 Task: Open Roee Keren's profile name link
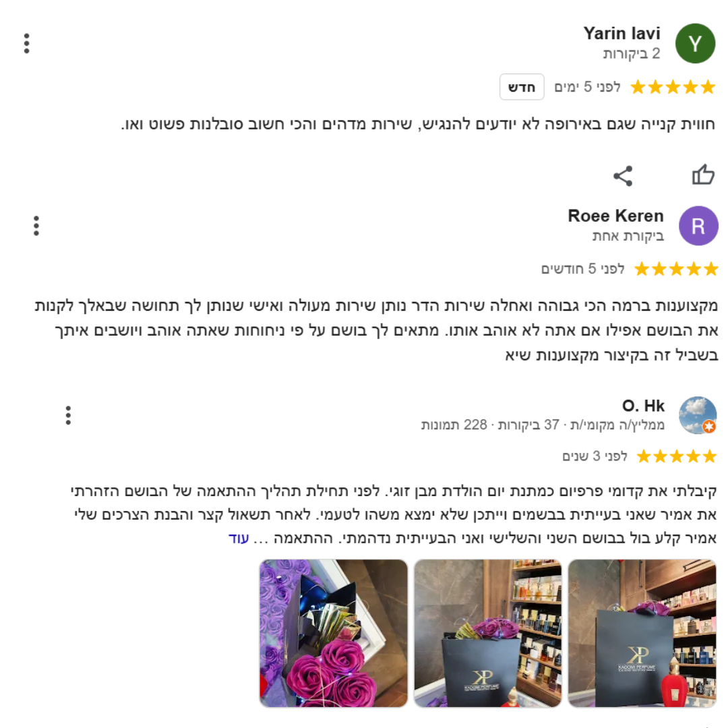[615, 216]
